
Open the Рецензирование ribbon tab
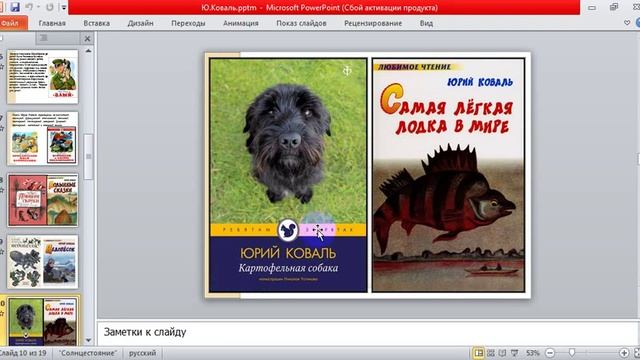[373, 23]
